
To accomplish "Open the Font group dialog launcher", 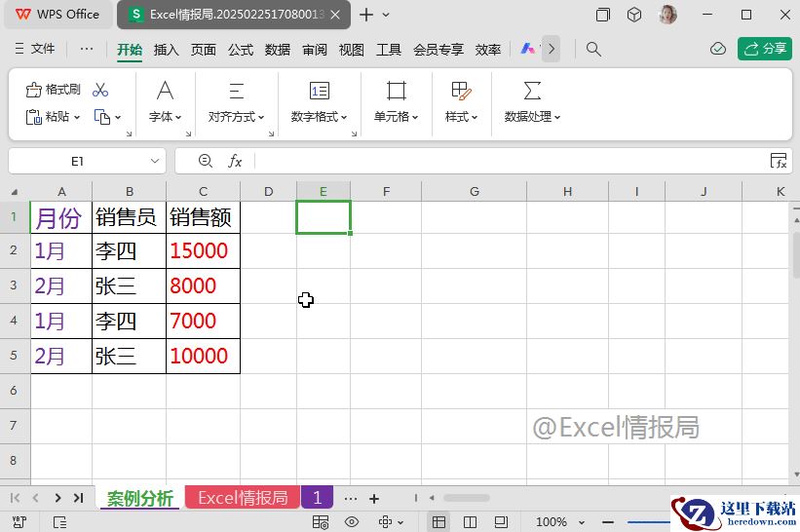I will (188, 133).
